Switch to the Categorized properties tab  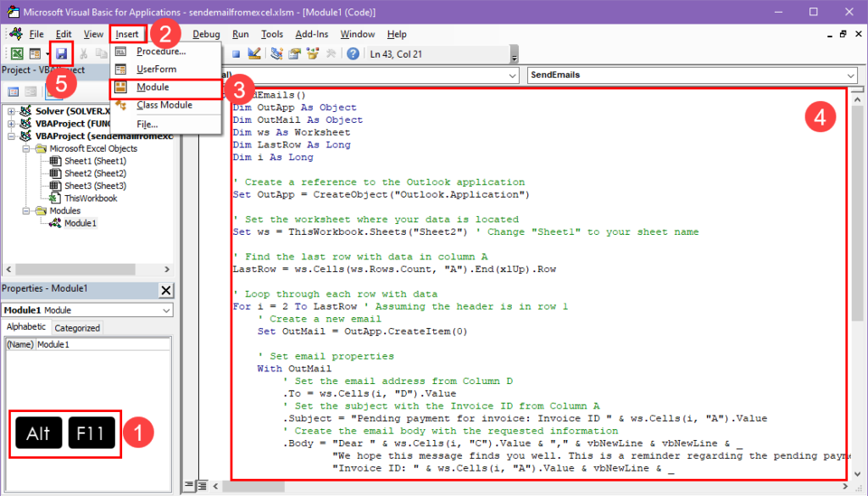[x=77, y=327]
